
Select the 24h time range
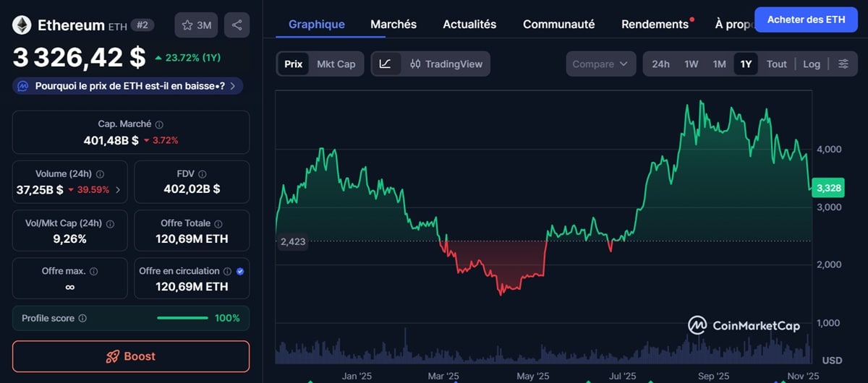point(660,64)
